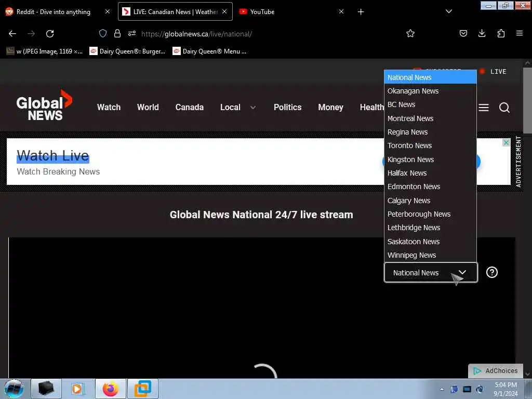Viewport: 532px width, 399px height.
Task: Click the help question mark icon
Action: [491, 272]
